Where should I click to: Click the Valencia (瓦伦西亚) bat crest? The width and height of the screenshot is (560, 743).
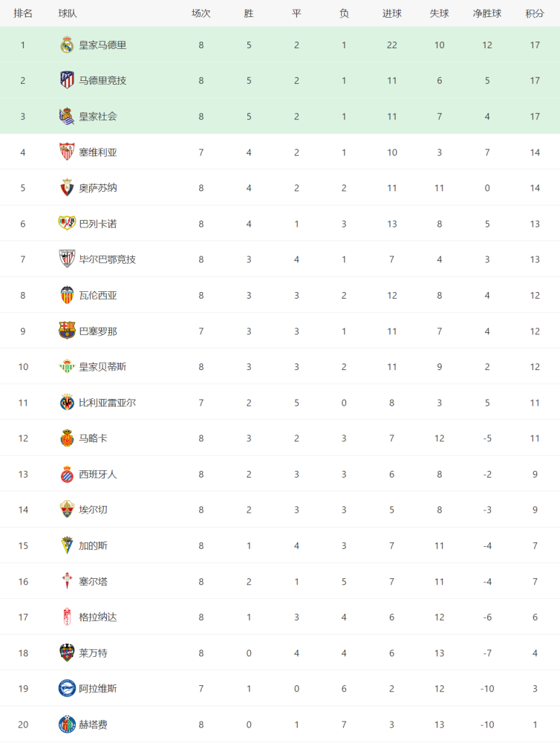click(67, 295)
